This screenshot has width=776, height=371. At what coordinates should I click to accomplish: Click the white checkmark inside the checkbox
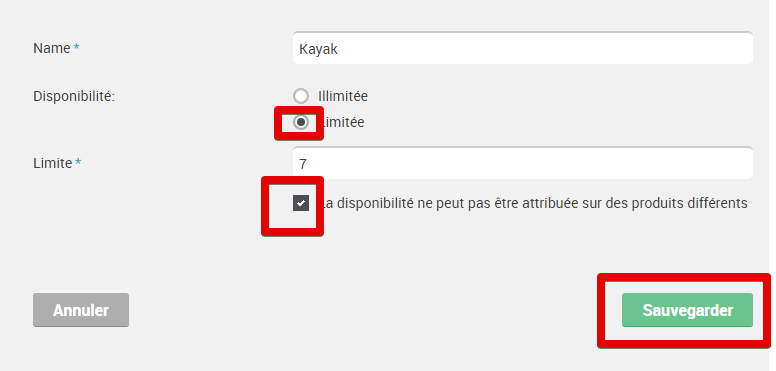(x=301, y=203)
